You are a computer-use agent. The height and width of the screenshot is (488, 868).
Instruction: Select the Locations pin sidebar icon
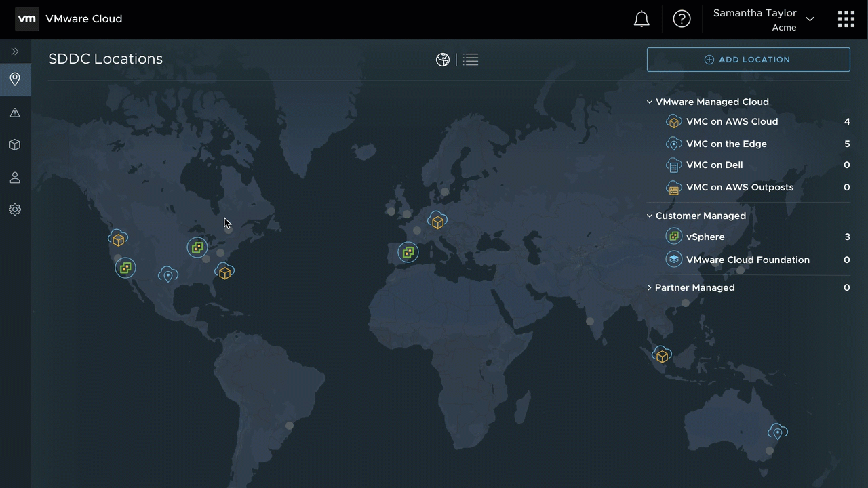[15, 79]
